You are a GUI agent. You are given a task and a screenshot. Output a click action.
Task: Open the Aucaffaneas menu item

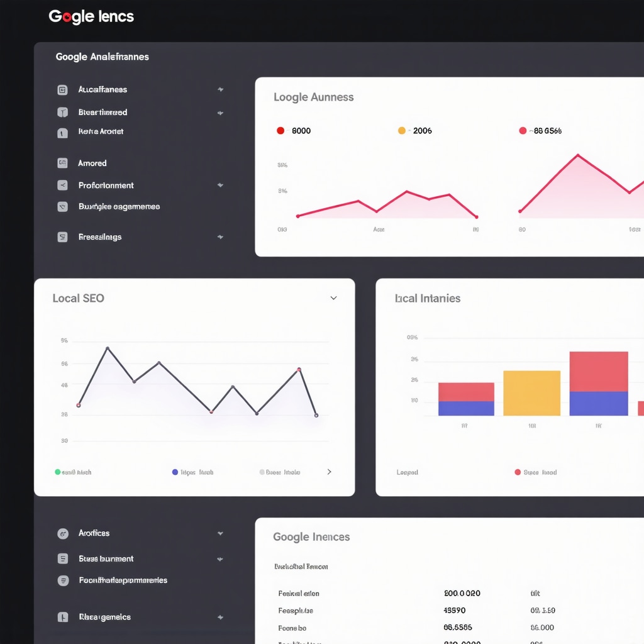(x=103, y=89)
